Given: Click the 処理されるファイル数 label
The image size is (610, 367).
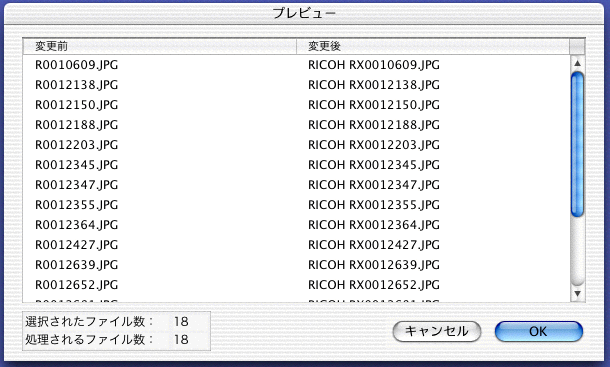Looking at the screenshot, I should (89, 339).
